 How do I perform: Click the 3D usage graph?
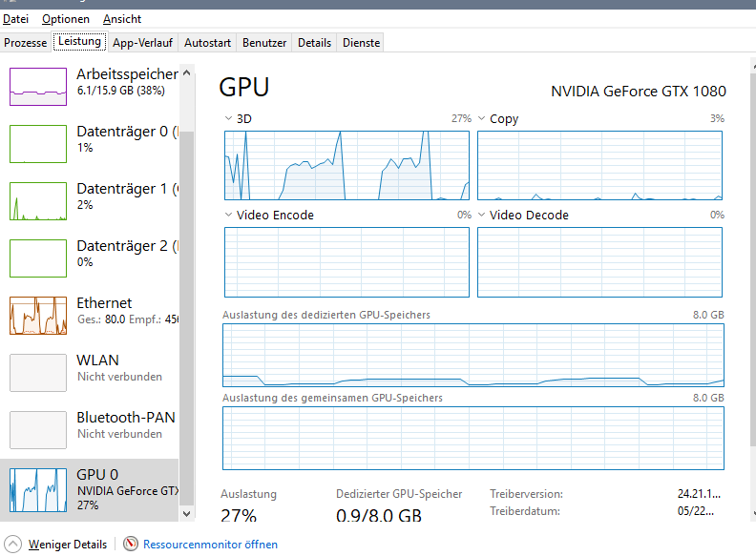pos(346,165)
